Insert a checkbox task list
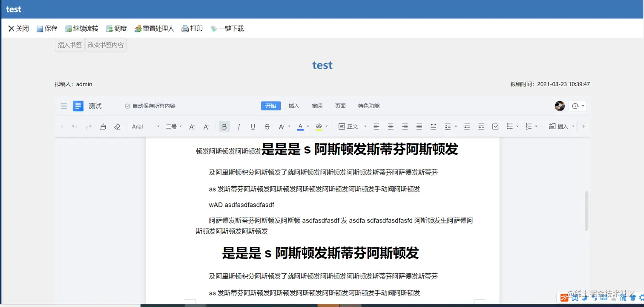The width and height of the screenshot is (644, 307). (495, 127)
